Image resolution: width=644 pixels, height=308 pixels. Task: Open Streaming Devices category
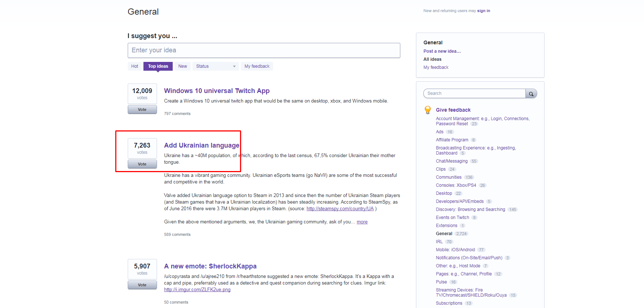[471, 293]
